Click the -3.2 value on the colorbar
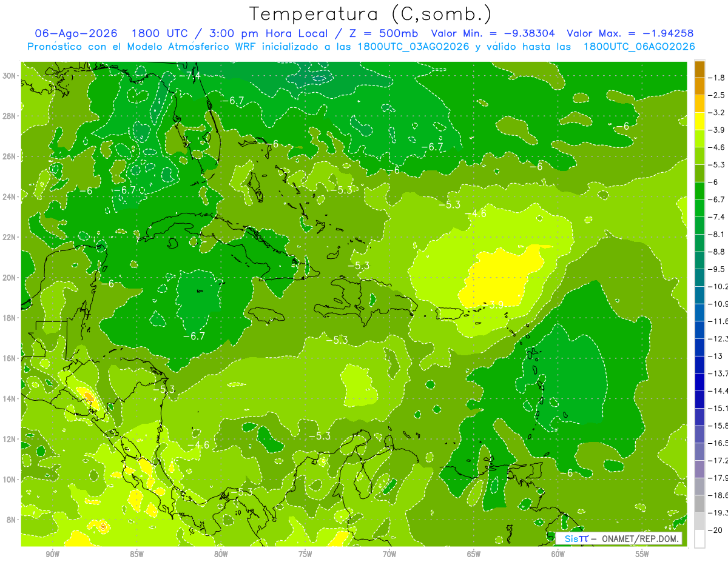 click(x=717, y=113)
